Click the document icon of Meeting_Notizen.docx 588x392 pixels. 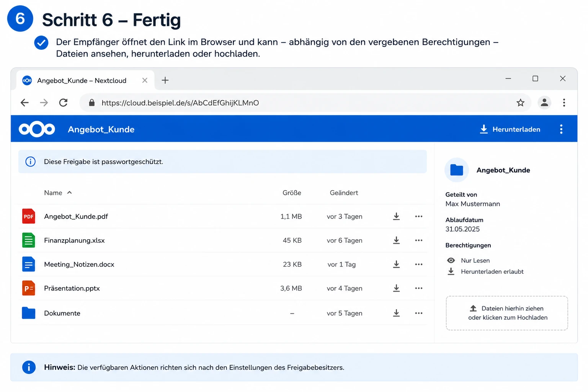pos(29,264)
